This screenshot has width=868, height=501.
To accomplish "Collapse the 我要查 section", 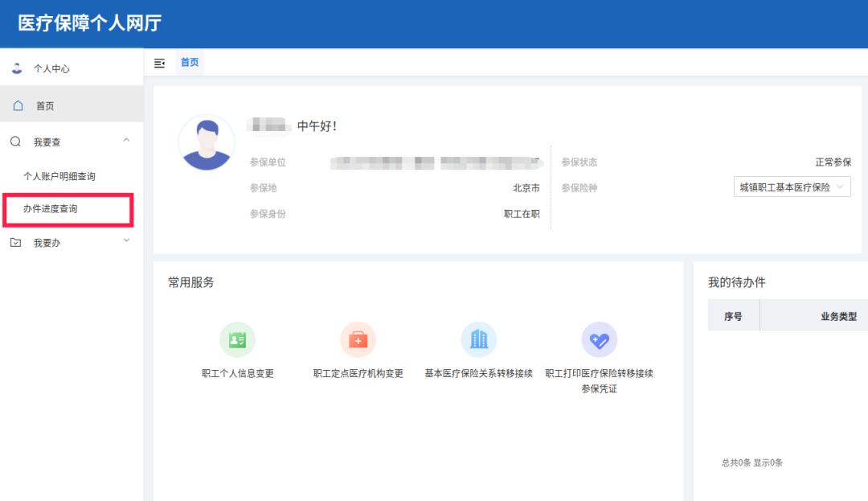I will pyautogui.click(x=125, y=140).
